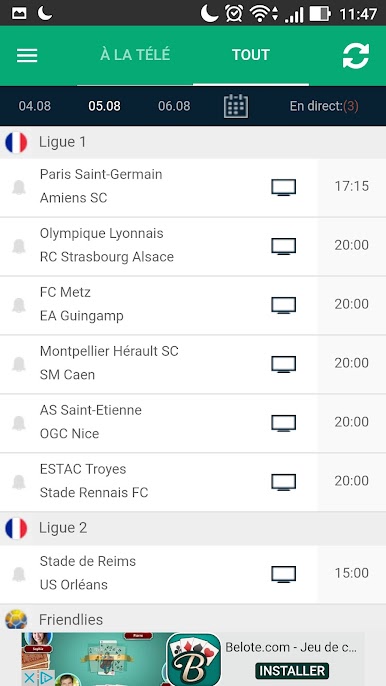Enable notification bell for Paris Saint-Germain match
The height and width of the screenshot is (686, 386).
pyautogui.click(x=19, y=187)
